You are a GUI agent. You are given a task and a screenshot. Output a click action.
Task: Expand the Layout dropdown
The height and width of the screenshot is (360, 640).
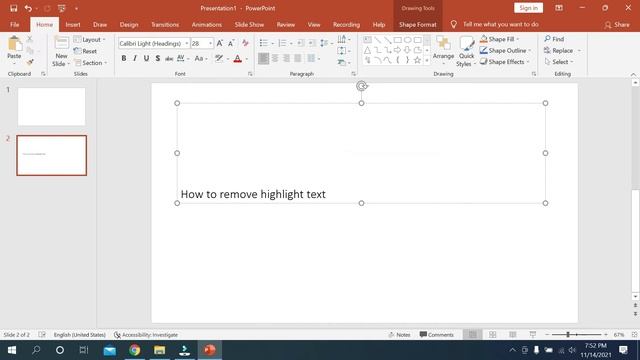point(90,40)
